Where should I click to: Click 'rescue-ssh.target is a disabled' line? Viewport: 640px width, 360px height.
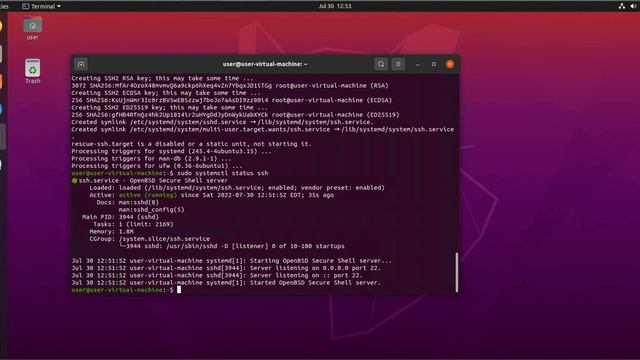[191, 144]
